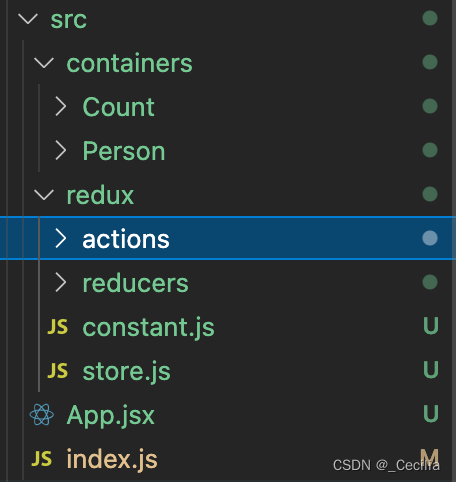The width and height of the screenshot is (456, 482).
Task: Expand the reducers folder chevron
Action: 60,282
